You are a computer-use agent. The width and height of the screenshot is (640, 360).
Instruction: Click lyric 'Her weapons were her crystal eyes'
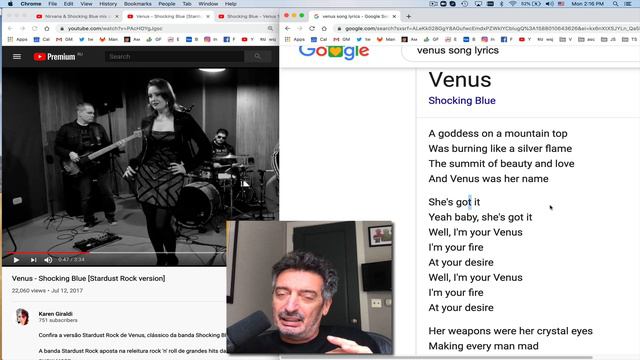point(511,331)
